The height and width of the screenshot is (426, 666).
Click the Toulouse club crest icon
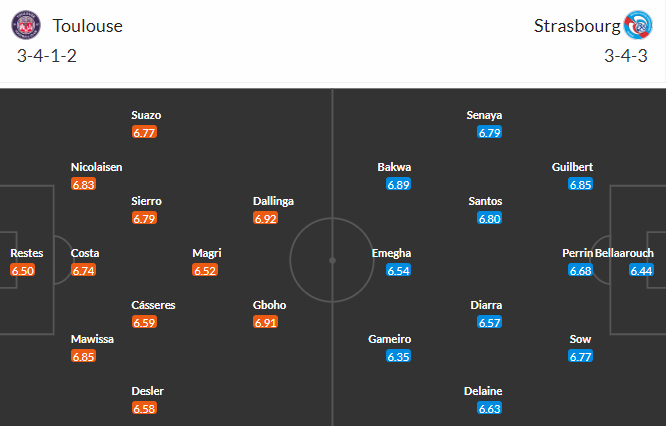click(x=29, y=26)
